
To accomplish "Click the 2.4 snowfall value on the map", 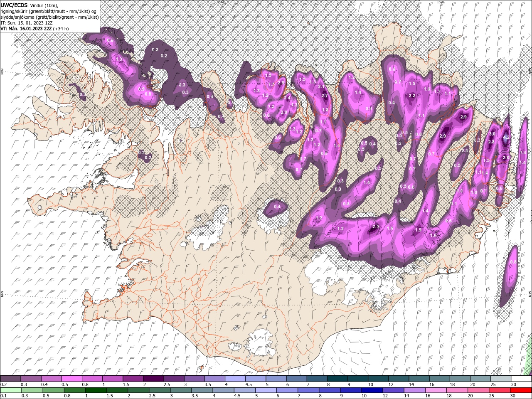I will coord(287,98).
